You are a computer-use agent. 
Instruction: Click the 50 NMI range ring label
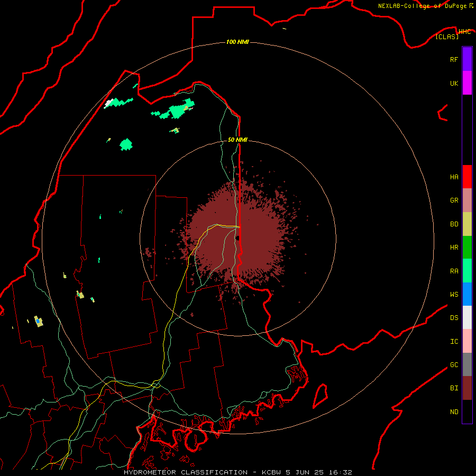point(237,140)
